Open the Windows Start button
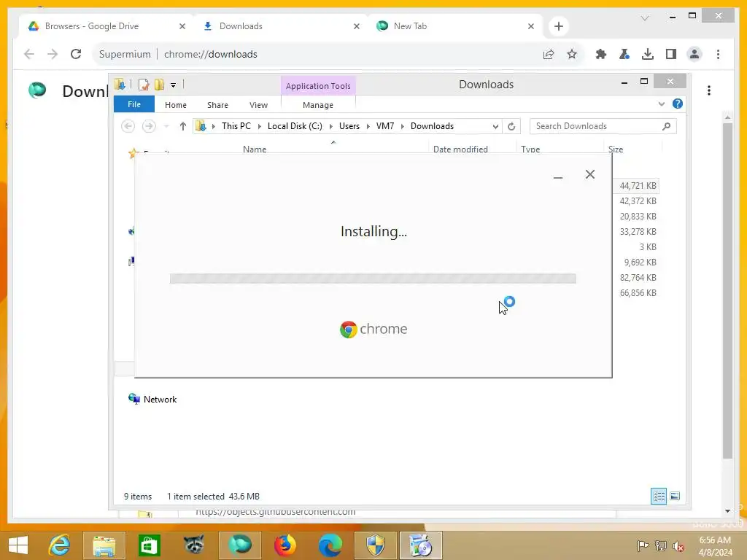The height and width of the screenshot is (560, 747). coord(18,545)
